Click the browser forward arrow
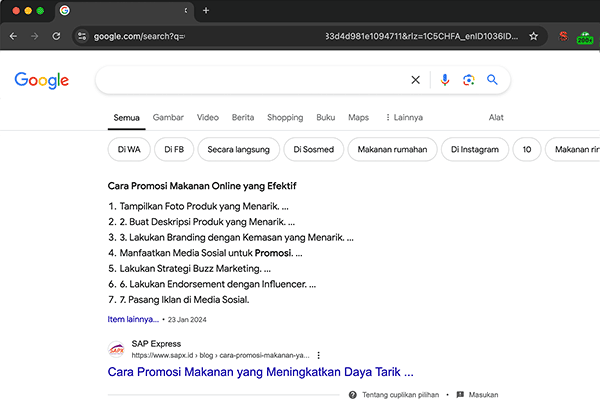Image resolution: width=600 pixels, height=400 pixels. pyautogui.click(x=35, y=36)
